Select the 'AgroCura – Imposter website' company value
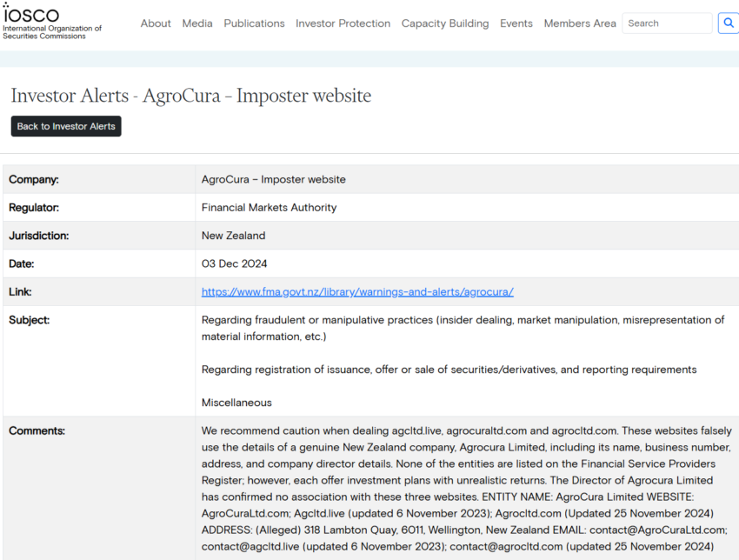 (x=273, y=179)
